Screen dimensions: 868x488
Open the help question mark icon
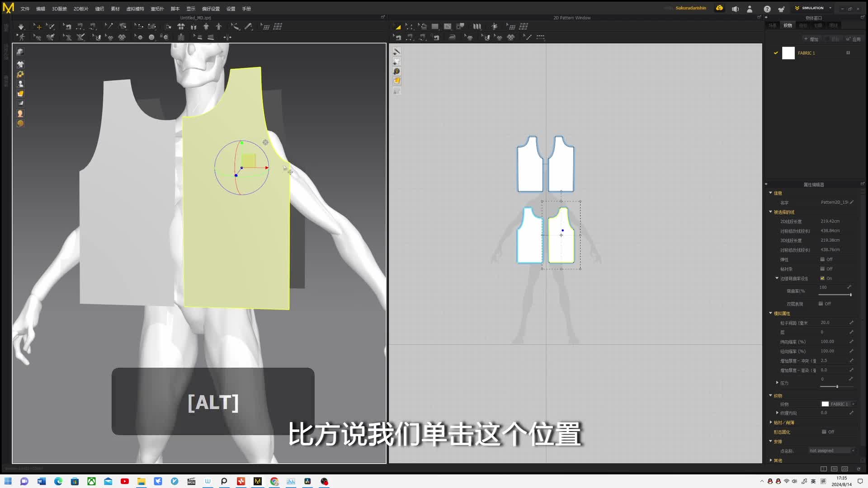[x=767, y=9]
